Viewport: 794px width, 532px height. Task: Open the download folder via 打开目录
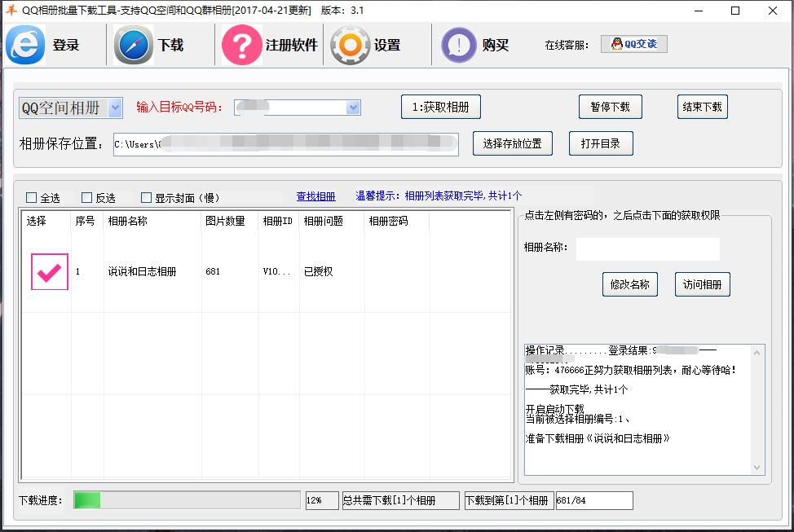[601, 143]
